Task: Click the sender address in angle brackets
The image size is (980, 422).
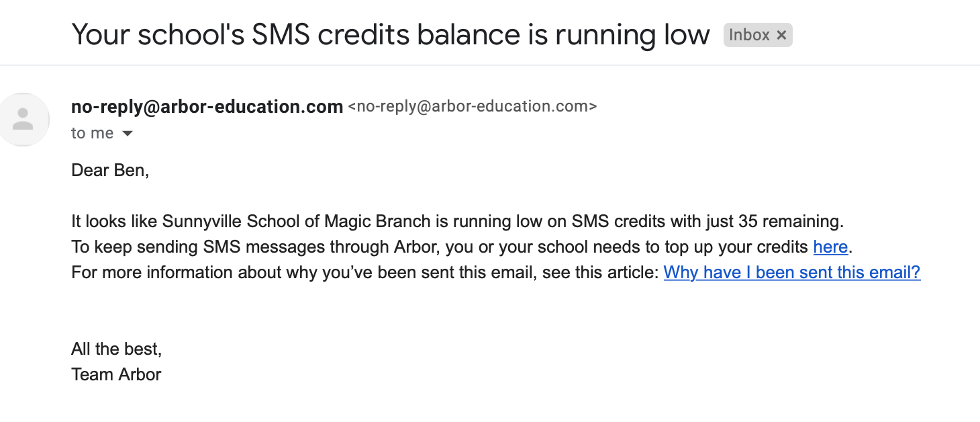Action: [472, 106]
